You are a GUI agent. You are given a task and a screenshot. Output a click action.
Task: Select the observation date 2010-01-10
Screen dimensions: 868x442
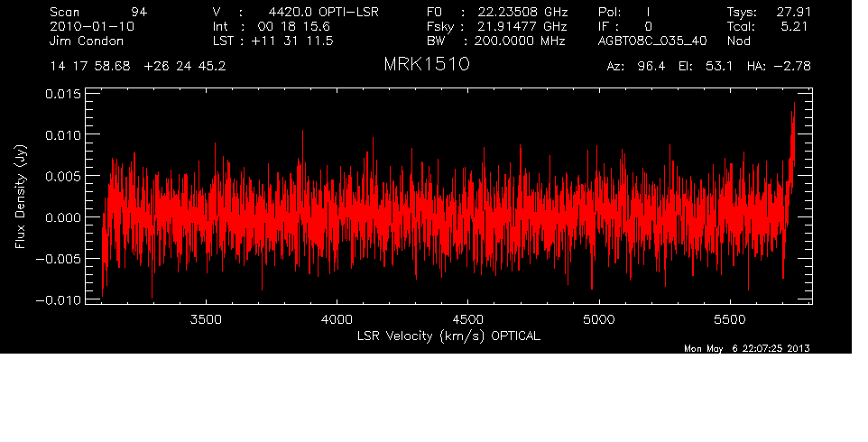(92, 26)
